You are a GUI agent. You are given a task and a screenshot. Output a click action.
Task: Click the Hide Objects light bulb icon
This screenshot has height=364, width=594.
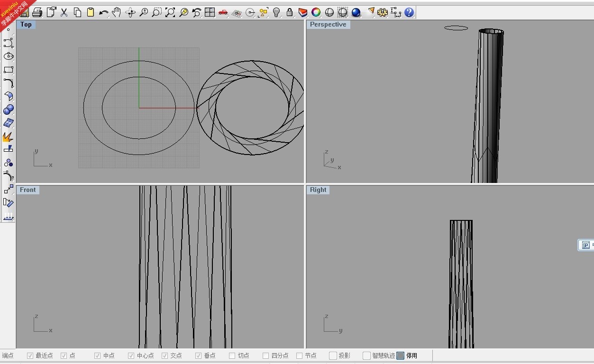pos(276,13)
